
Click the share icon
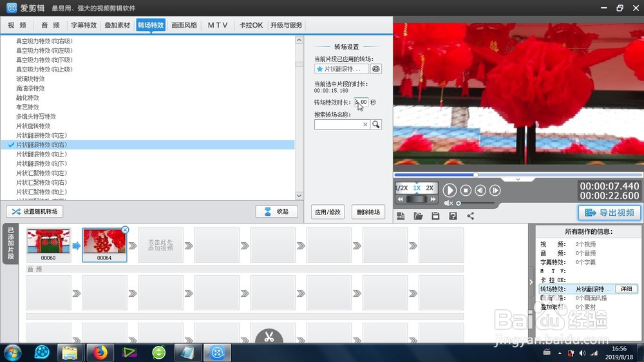point(470,216)
